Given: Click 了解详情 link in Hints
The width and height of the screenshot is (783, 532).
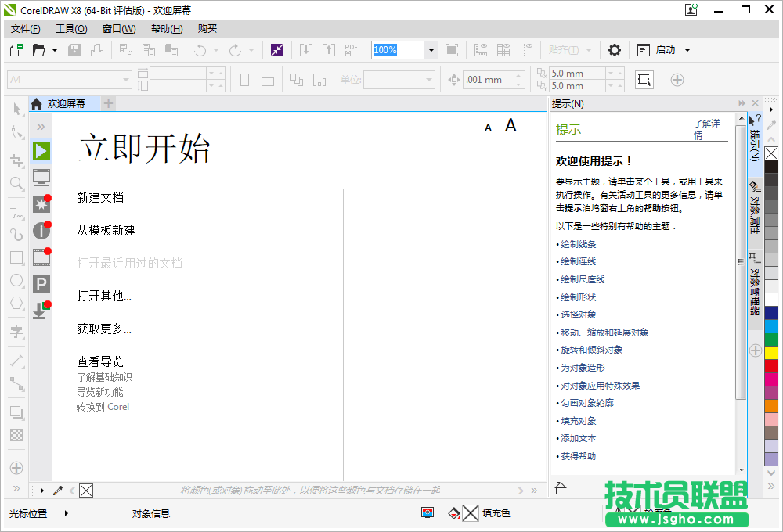Looking at the screenshot, I should (706, 129).
